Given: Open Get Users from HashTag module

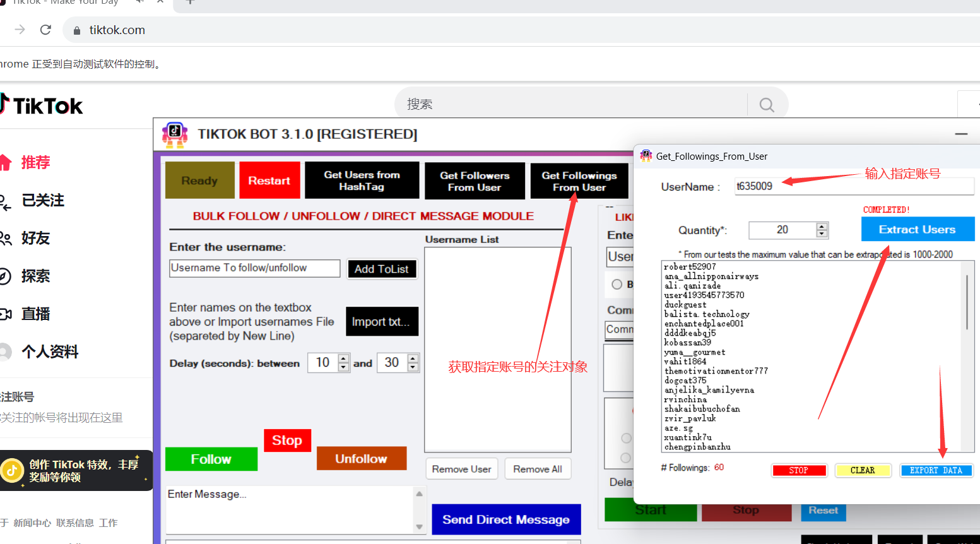Looking at the screenshot, I should pos(362,180).
